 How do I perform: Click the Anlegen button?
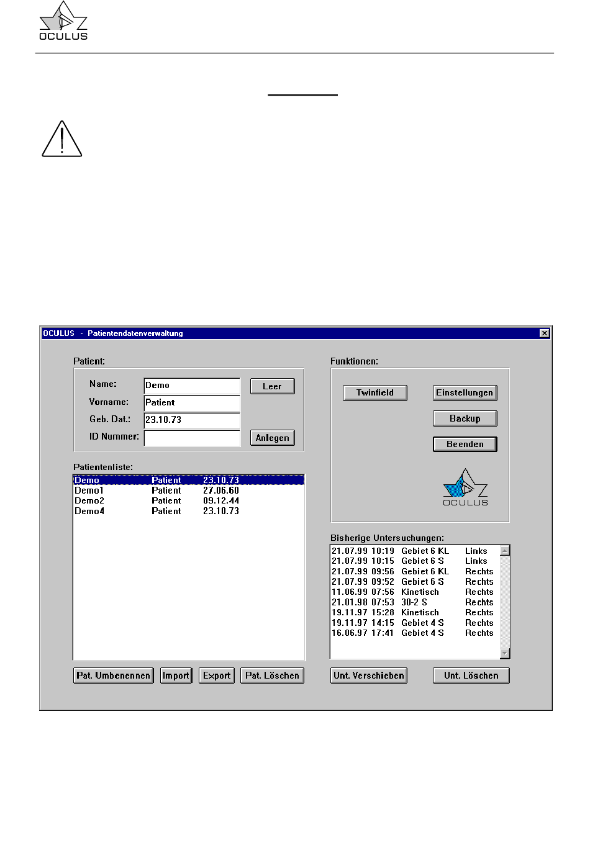[x=272, y=438]
